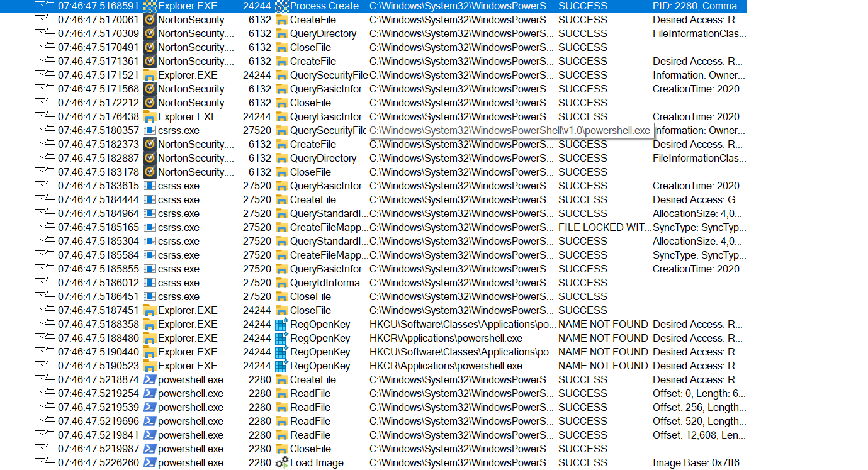The height and width of the screenshot is (470, 868).
Task: Click Explorer icon in the 07:46:47.5187451 row
Action: point(150,311)
